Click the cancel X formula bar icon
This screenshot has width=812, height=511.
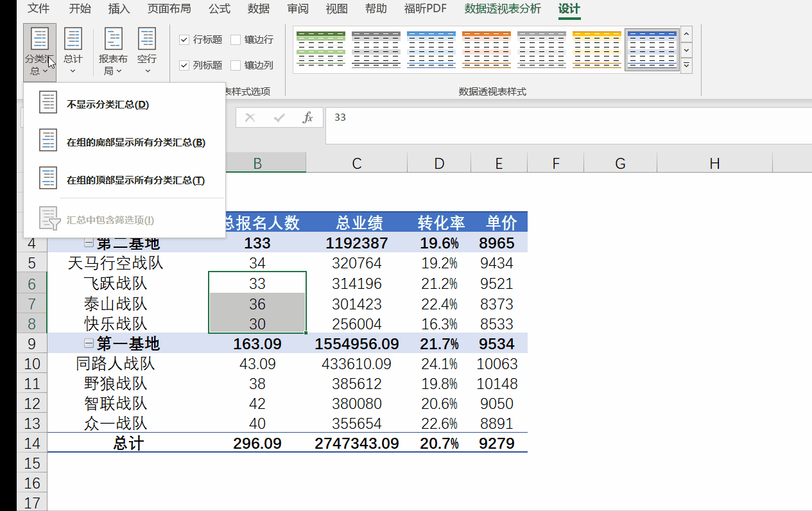[x=250, y=117]
